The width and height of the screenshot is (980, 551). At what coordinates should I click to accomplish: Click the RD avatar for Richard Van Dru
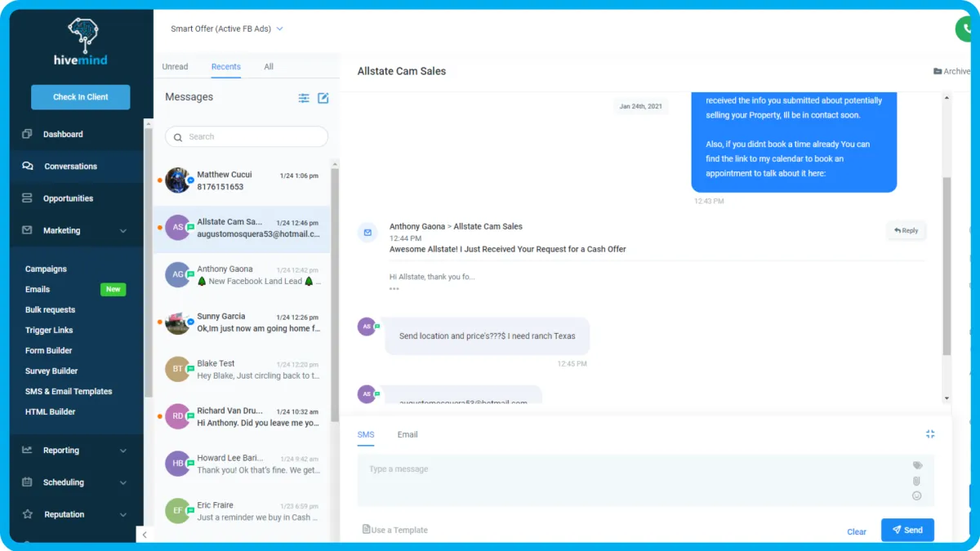178,416
